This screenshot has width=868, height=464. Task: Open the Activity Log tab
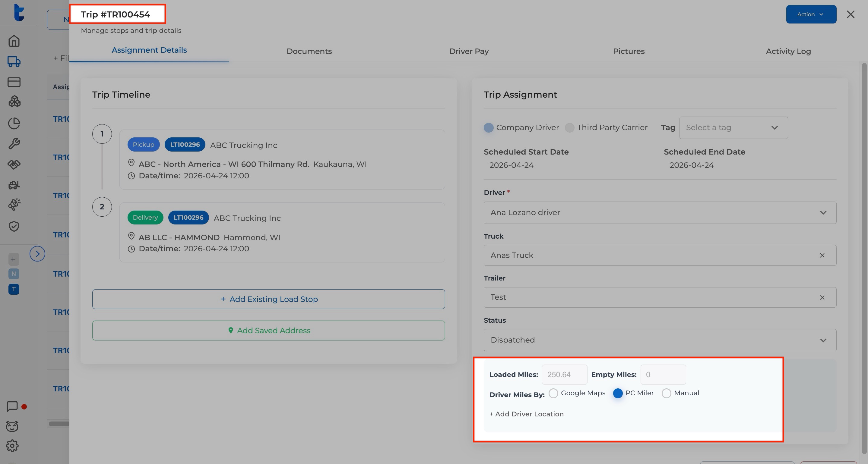(x=788, y=51)
